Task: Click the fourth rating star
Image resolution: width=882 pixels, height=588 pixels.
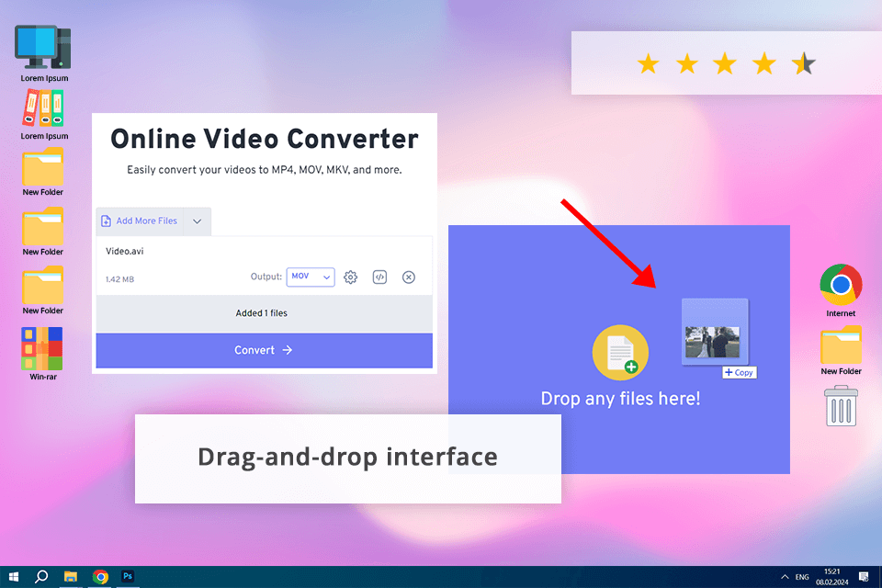Action: (x=763, y=63)
